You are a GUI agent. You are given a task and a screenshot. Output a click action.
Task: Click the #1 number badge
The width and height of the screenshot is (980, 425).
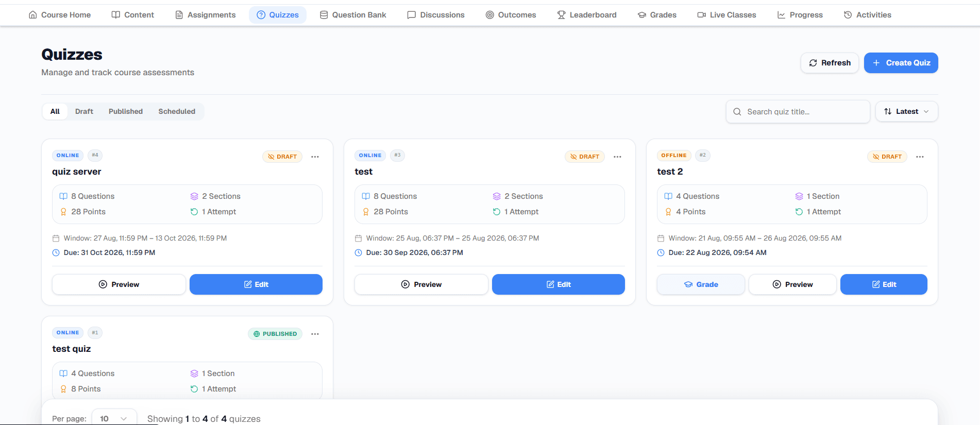click(x=95, y=332)
